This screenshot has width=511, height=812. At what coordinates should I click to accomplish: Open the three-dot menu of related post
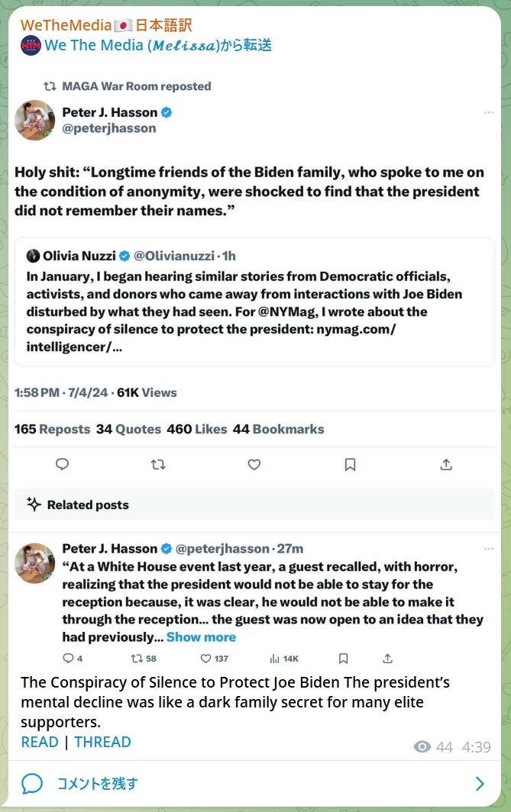[489, 549]
